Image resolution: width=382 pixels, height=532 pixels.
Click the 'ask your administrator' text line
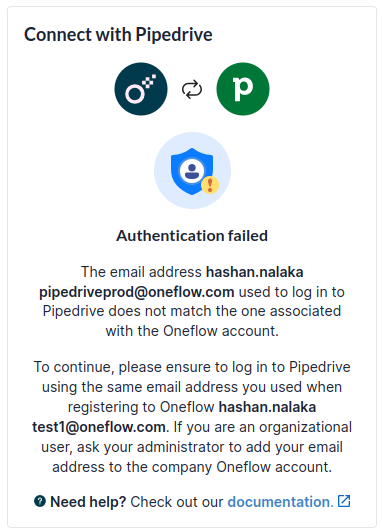[x=192, y=447]
